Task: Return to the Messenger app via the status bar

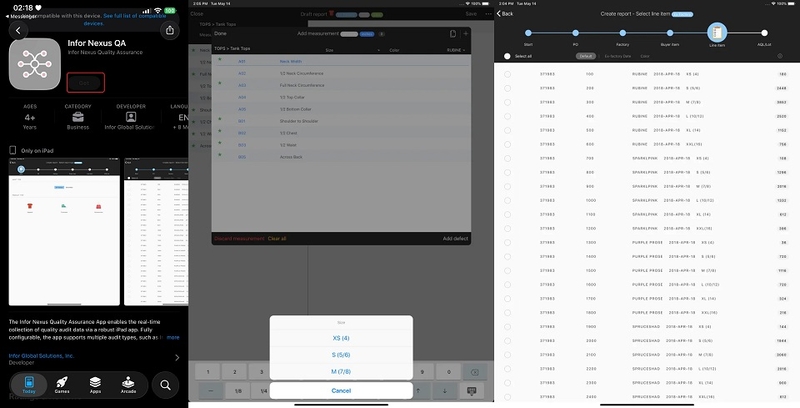Action: tap(21, 16)
